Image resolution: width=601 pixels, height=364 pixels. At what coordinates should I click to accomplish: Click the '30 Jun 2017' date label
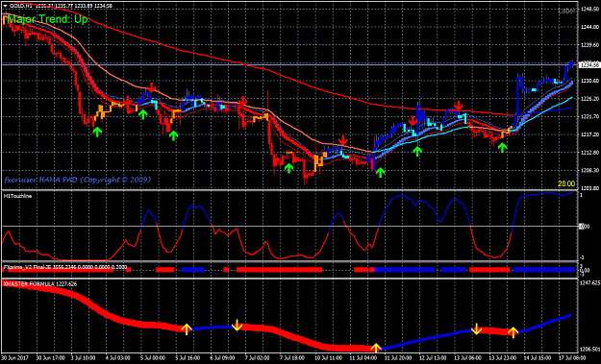(14, 358)
